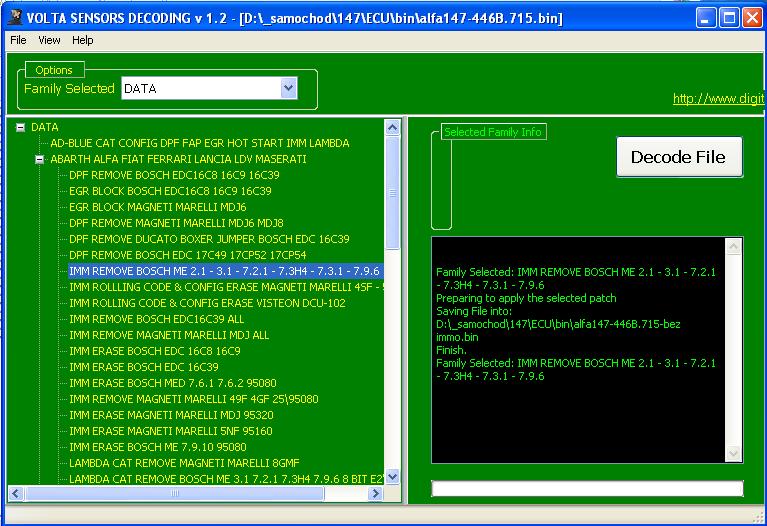Maximize the application window
767x526 pixels.
[x=728, y=18]
